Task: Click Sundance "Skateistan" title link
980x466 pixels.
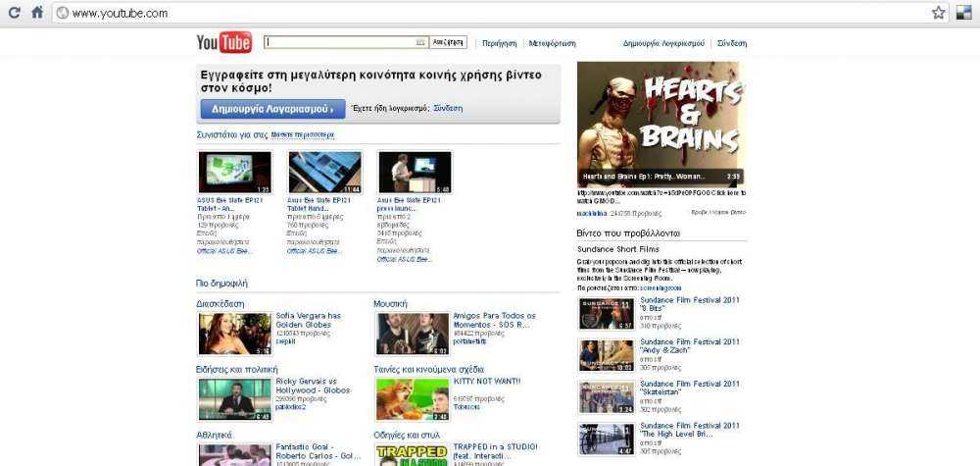Action: [x=690, y=388]
